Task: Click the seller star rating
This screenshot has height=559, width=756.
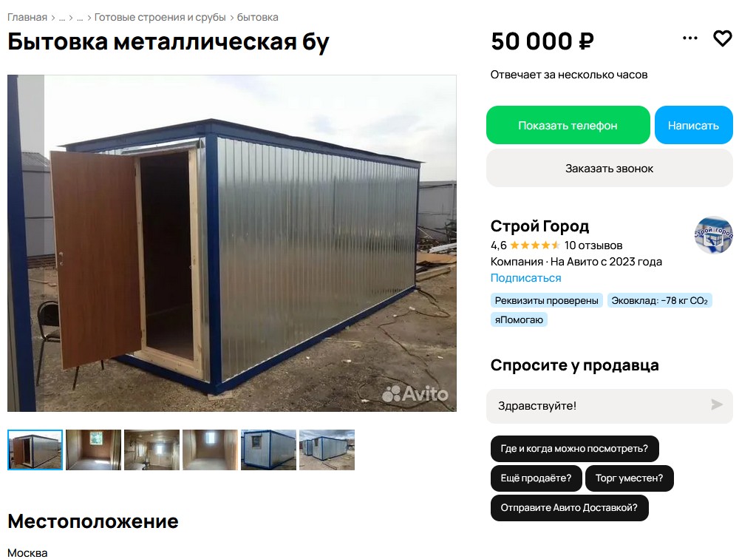Action: point(535,245)
